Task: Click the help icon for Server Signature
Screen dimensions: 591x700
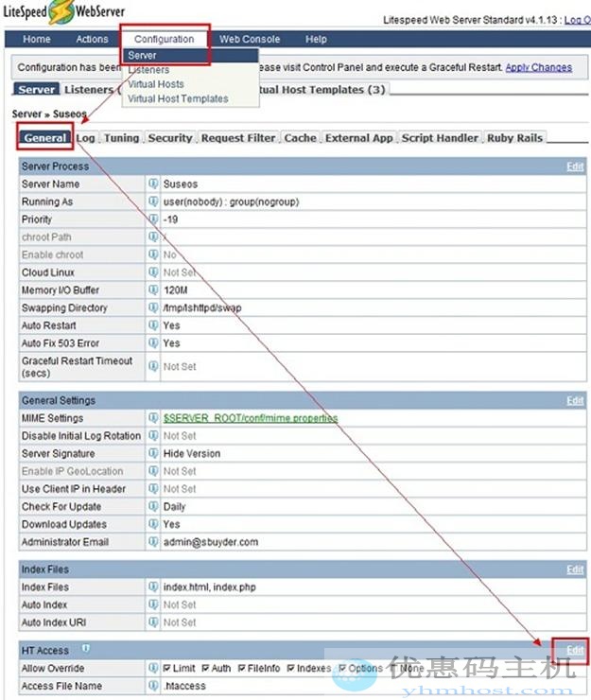Action: 153,453
